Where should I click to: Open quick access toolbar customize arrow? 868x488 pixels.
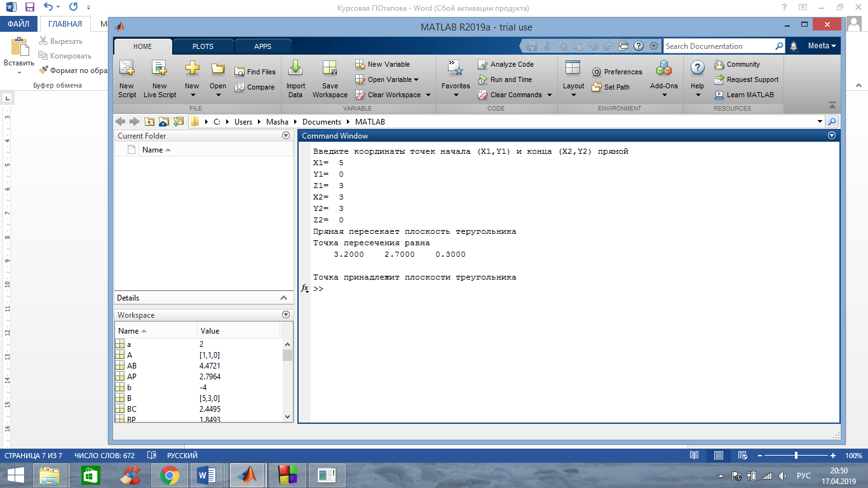click(654, 46)
